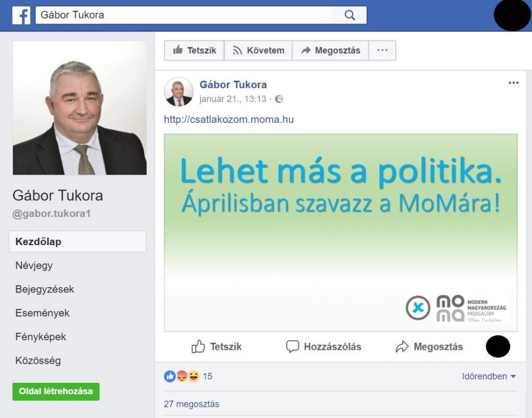The height and width of the screenshot is (418, 532).
Task: Comment via Hozzászólás button
Action: tap(323, 347)
